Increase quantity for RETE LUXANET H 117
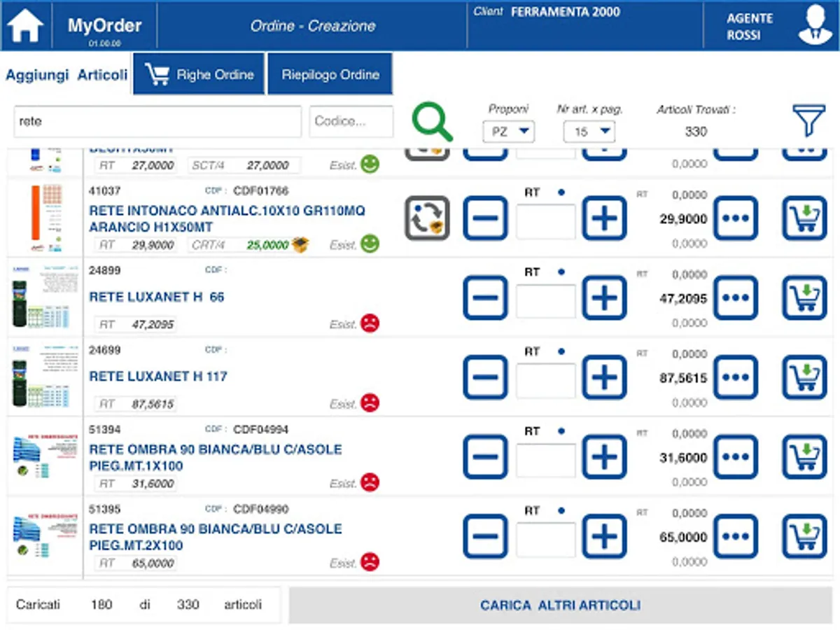The image size is (840, 630). 605,378
